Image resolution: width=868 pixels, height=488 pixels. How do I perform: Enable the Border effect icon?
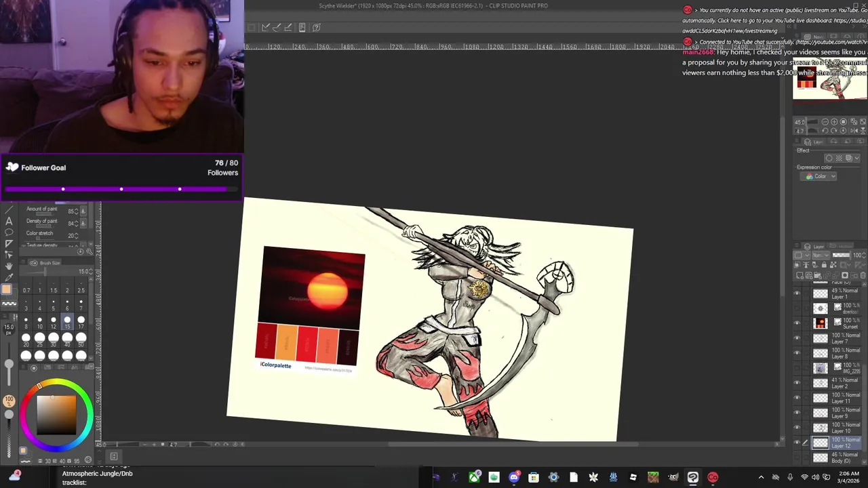point(829,158)
